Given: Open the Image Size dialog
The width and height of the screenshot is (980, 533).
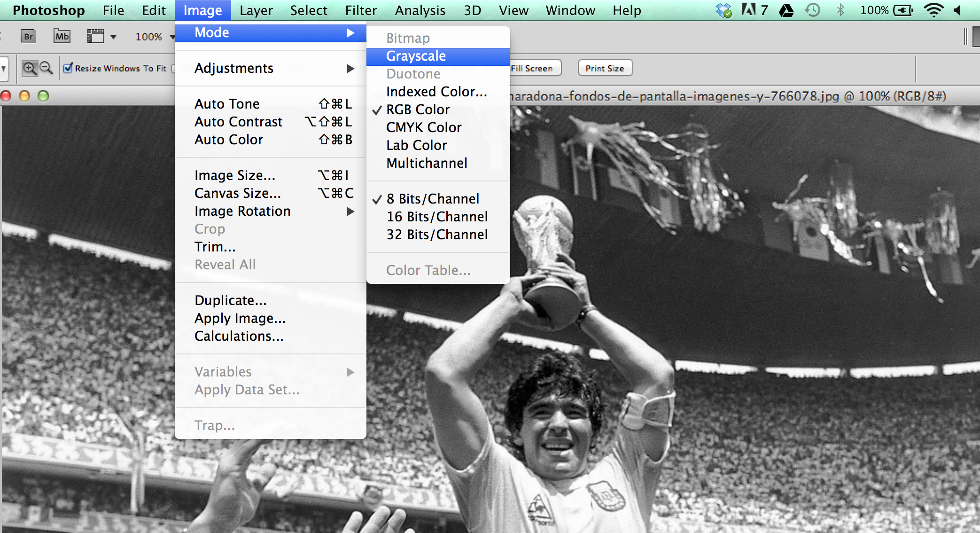Looking at the screenshot, I should [271, 175].
